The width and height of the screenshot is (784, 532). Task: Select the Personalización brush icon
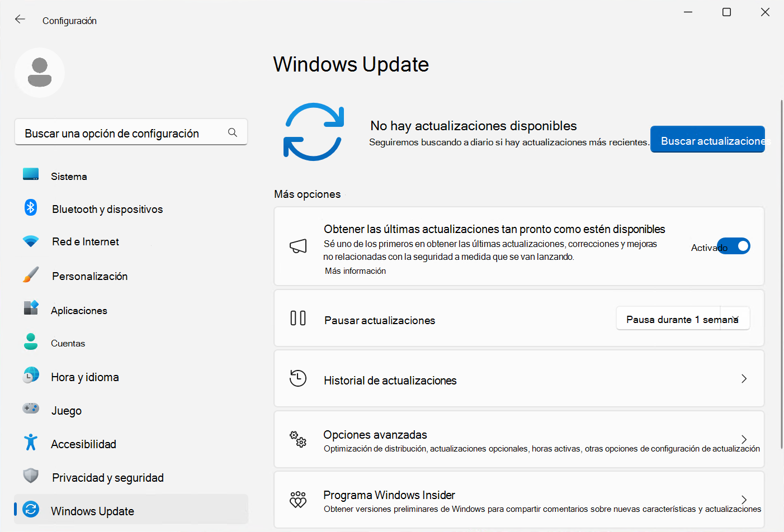tap(30, 275)
